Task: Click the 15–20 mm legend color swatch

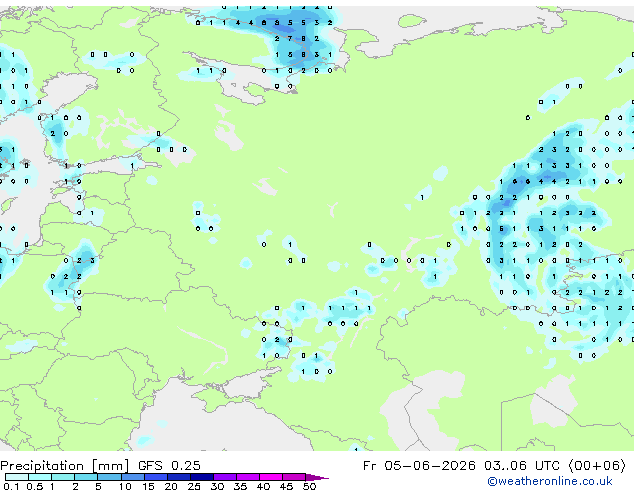Action: tap(156, 477)
